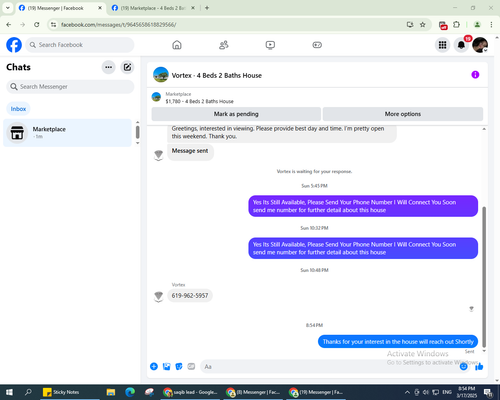
Task: Reload the current page
Action: 37,25
